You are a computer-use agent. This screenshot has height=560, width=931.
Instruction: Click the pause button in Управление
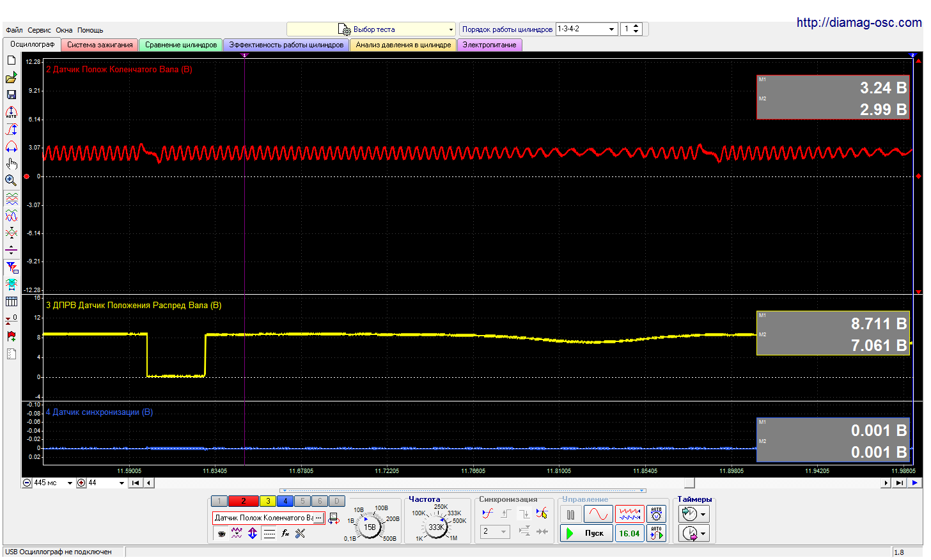click(x=570, y=514)
